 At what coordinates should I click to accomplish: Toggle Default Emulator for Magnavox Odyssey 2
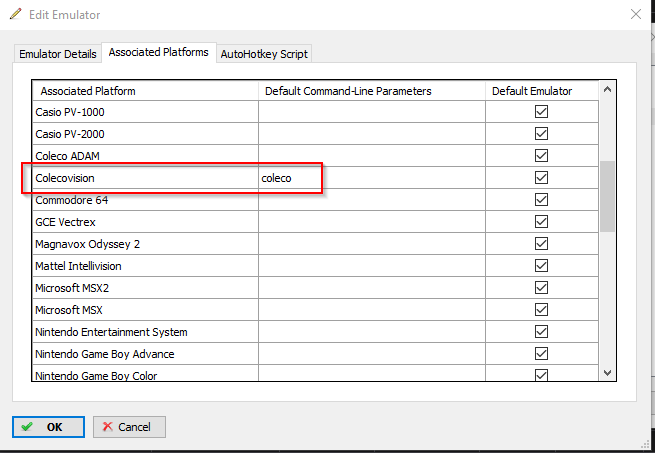541,244
